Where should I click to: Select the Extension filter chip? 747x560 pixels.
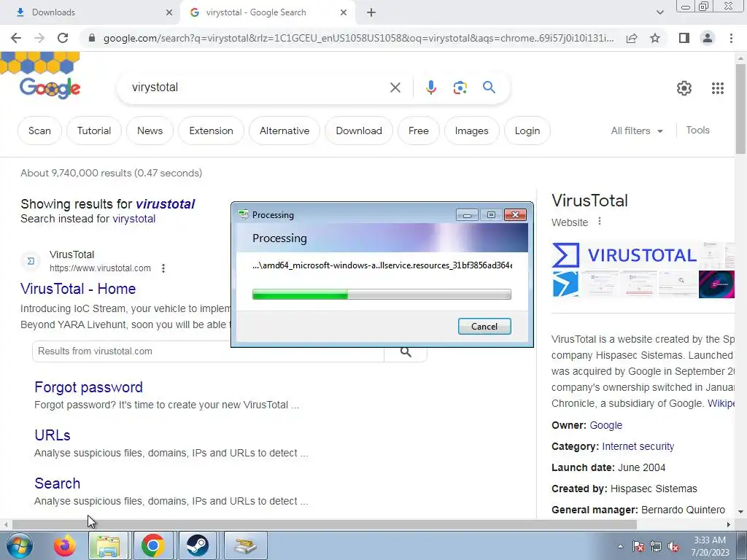(211, 131)
